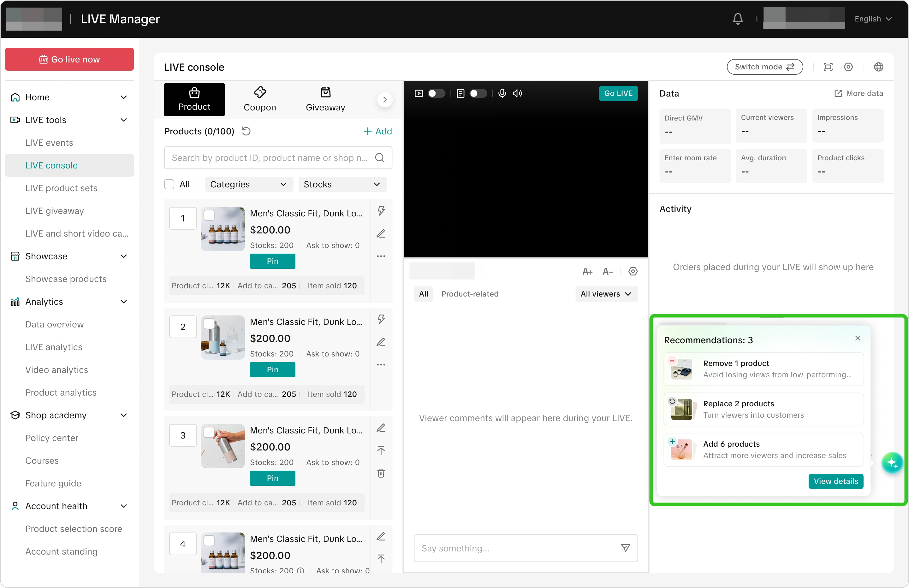This screenshot has height=588, width=909.
Task: Open the globe icon in console header
Action: coord(878,67)
